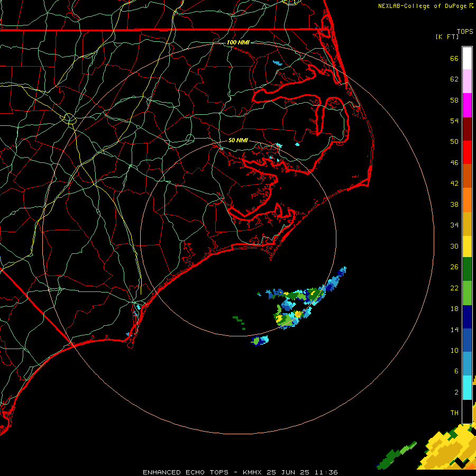The height and width of the screenshot is (476, 476).
Task: Click the '50 NMI' range ring label
Action: 238,140
